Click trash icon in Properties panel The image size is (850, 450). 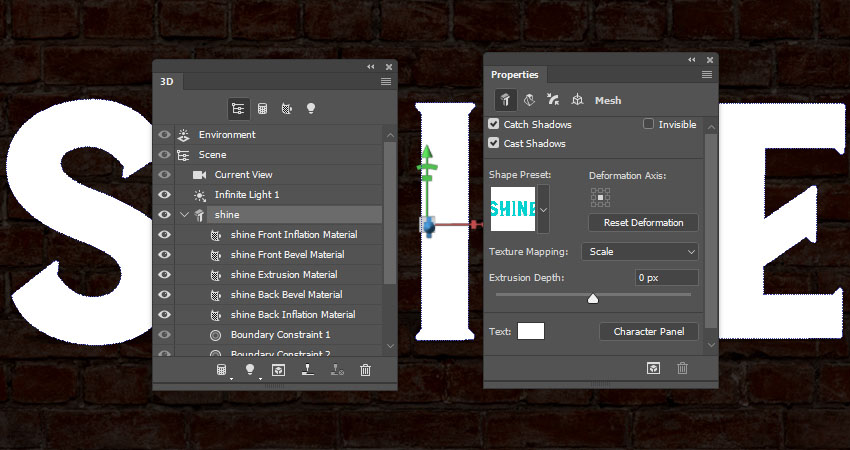pos(682,368)
